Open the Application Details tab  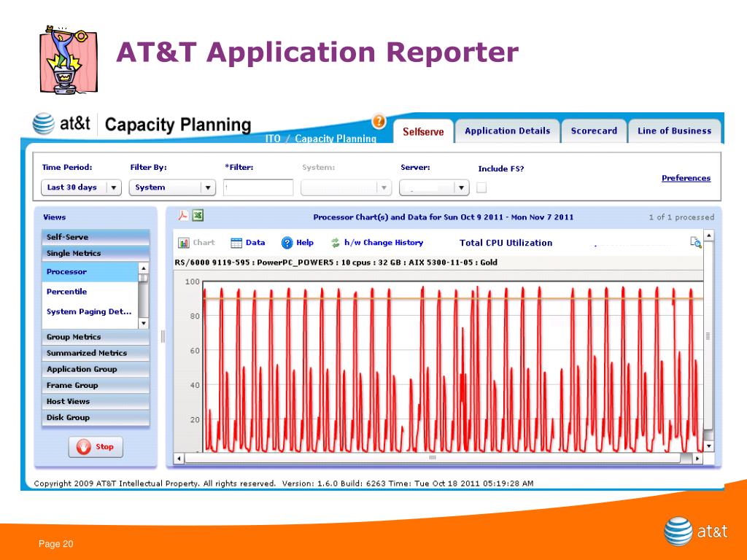508,131
